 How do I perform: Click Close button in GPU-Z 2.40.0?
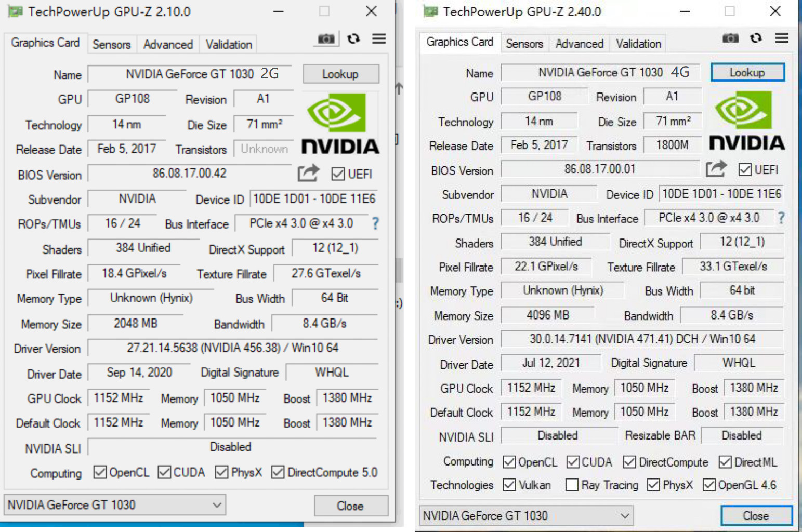pos(756,516)
